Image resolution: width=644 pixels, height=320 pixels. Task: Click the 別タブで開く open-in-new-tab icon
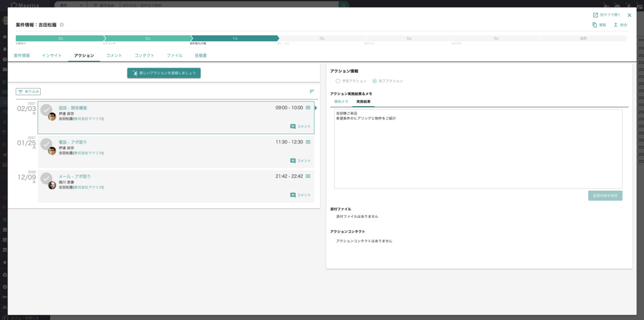click(595, 15)
